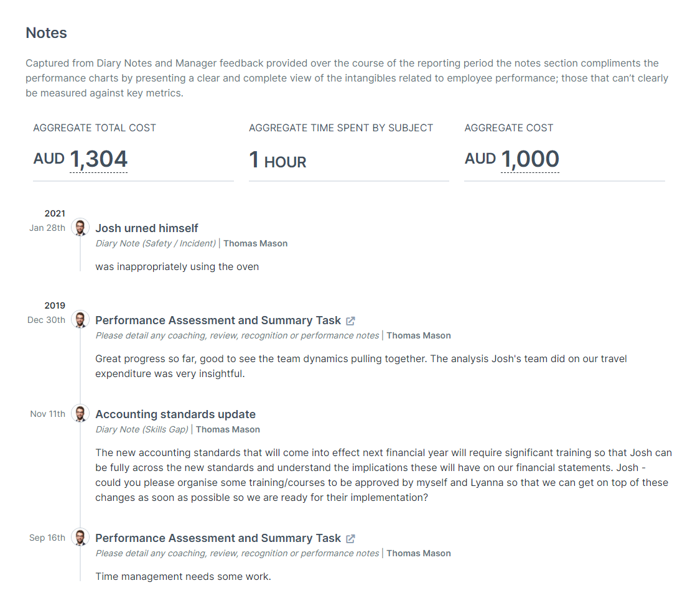
Task: Click the '2019' year marker
Action: 55,305
